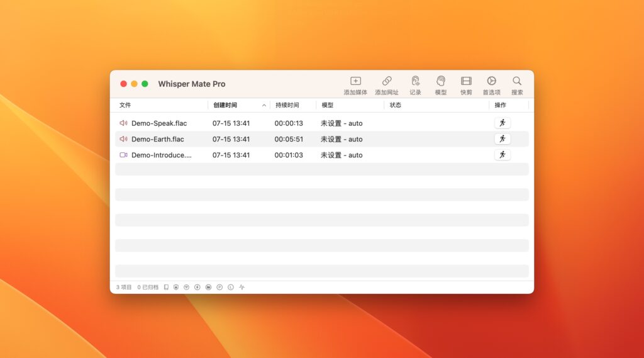Click the circled P icon in the status bar
The width and height of the screenshot is (644, 358).
(x=219, y=288)
